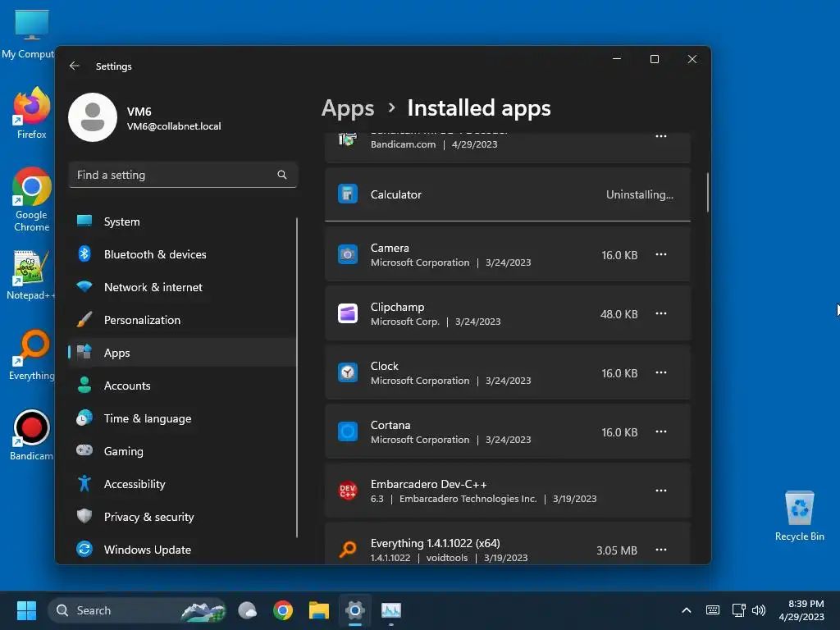Open Time & language settings
This screenshot has width=840, height=630.
coord(182,418)
